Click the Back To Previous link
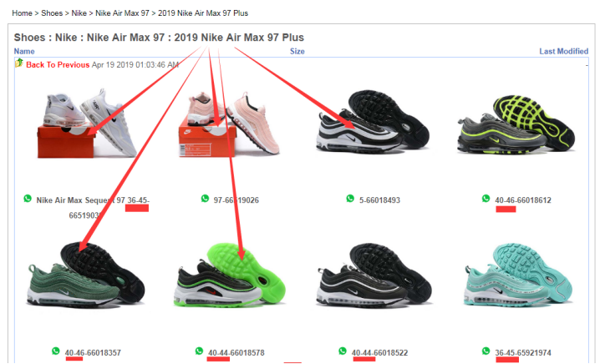This screenshot has height=364, width=600. [x=58, y=64]
